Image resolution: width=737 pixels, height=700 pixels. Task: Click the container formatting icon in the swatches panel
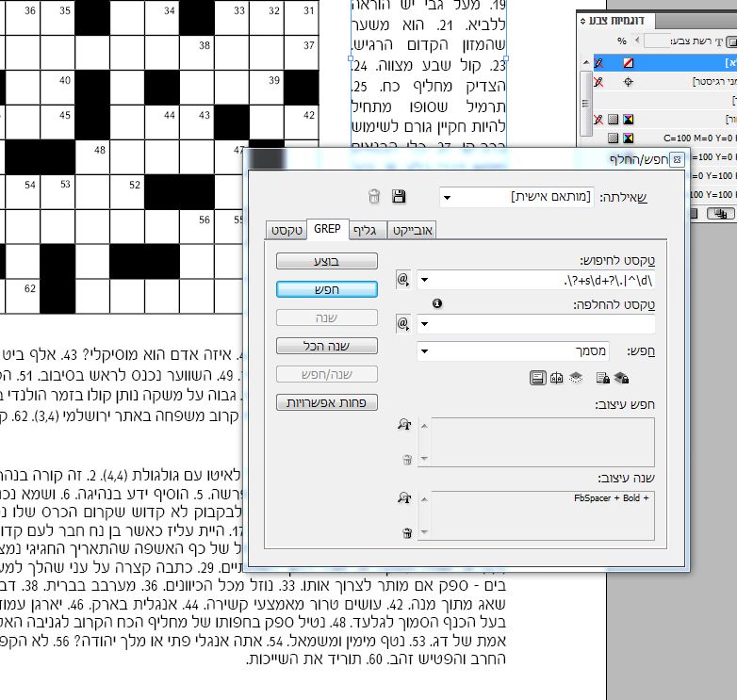point(731,41)
